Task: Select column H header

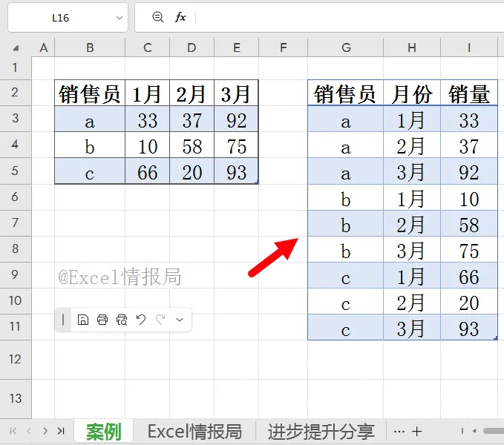Action: point(412,48)
